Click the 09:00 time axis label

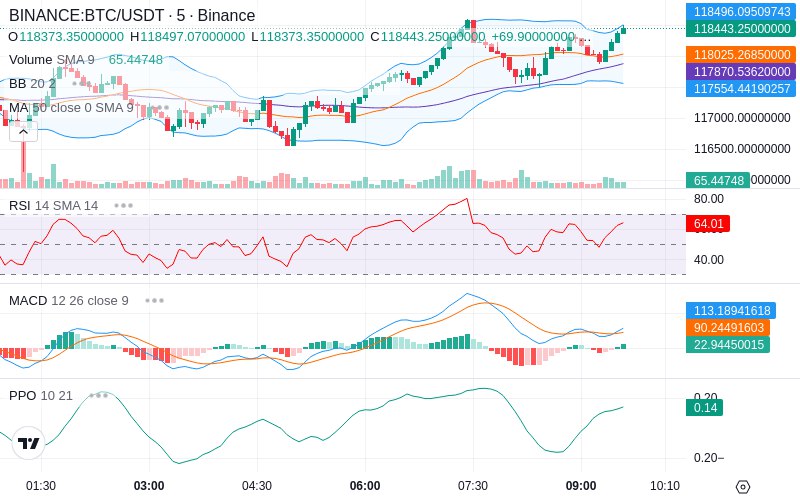[581, 486]
